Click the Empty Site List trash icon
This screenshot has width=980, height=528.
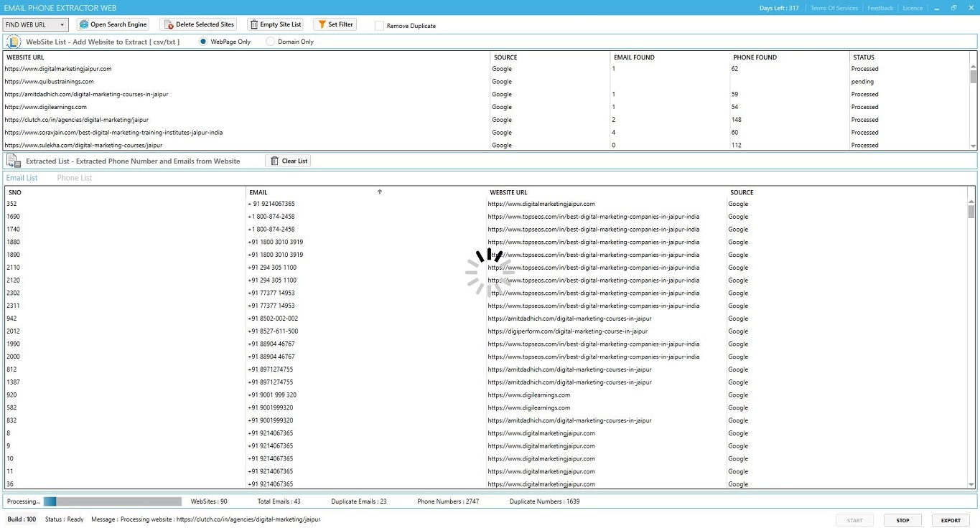point(253,24)
